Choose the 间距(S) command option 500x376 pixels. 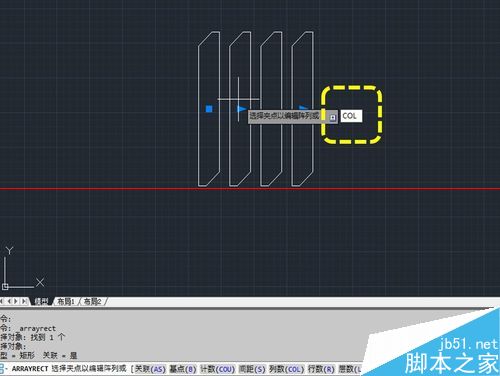252,369
